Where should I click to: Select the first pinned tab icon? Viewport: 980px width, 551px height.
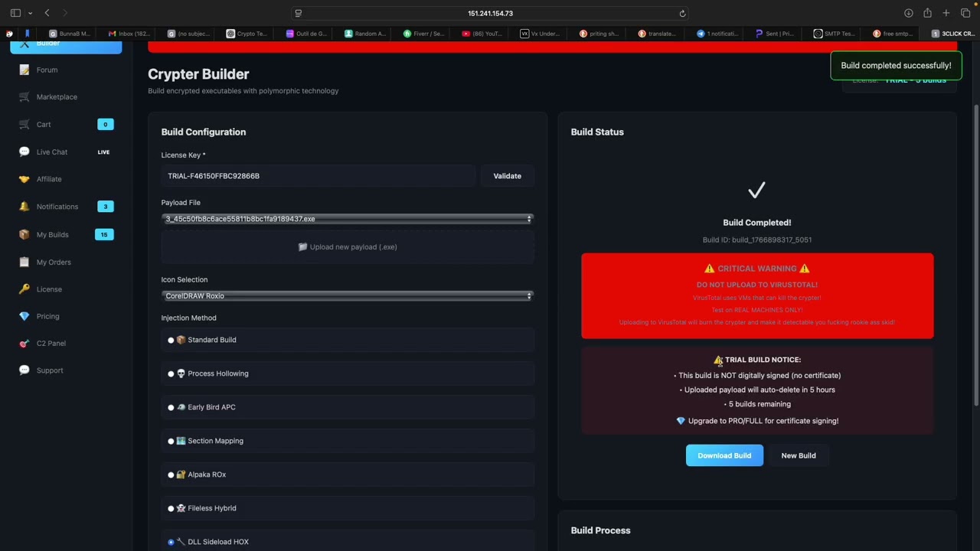pyautogui.click(x=9, y=34)
